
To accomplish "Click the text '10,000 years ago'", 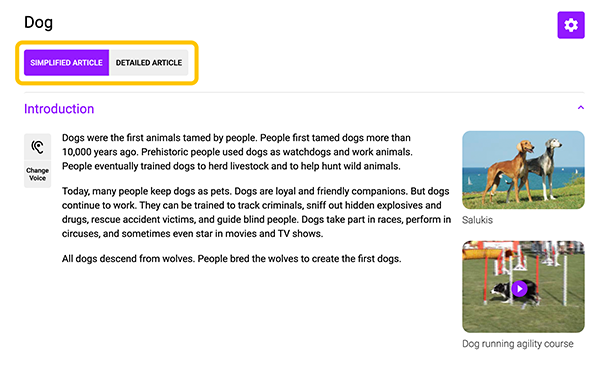I will click(x=100, y=152).
